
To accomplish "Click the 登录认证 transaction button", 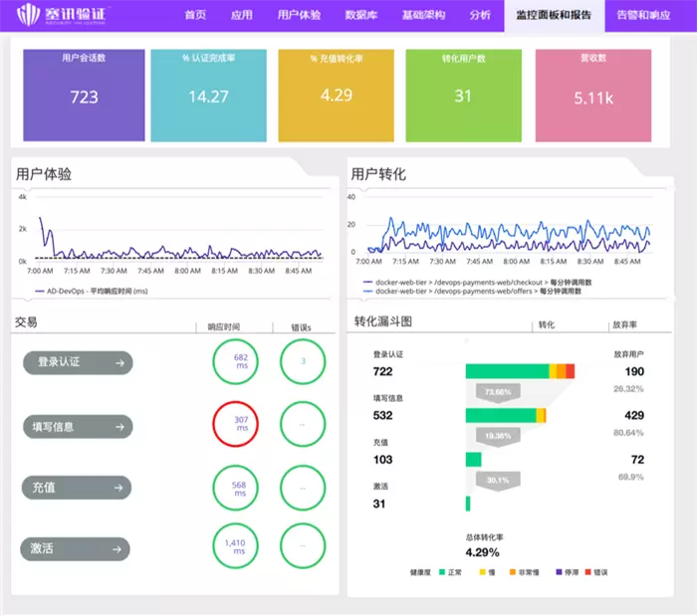I will click(77, 363).
